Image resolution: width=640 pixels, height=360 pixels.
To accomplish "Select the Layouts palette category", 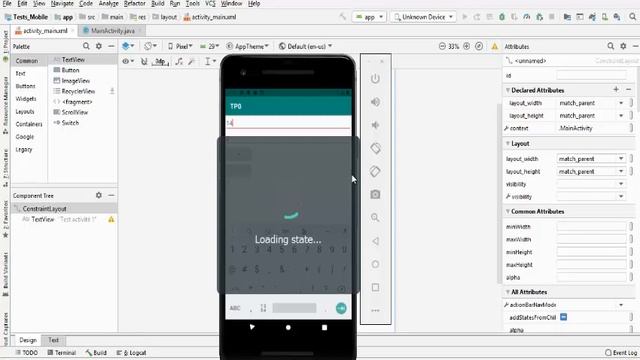I will click(24, 111).
